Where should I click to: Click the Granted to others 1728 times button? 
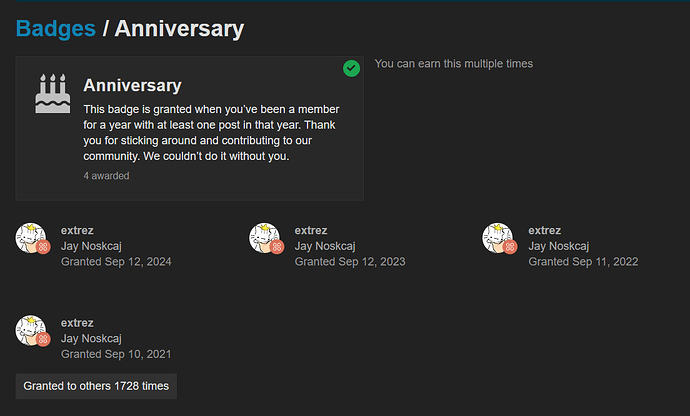[96, 386]
